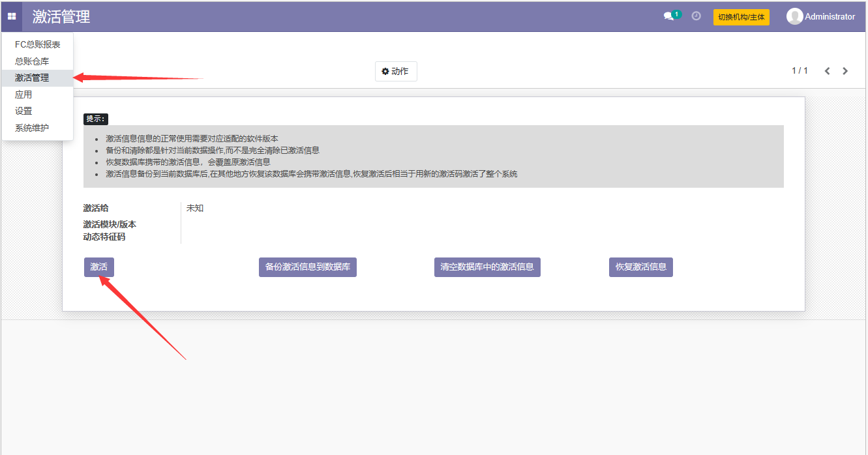Open 应用 from the apps menu
This screenshot has height=455, width=868.
point(23,95)
